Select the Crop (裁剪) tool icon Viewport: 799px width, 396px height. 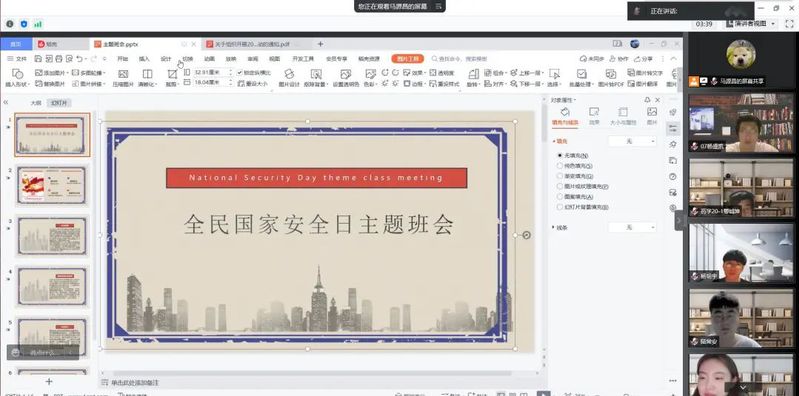tap(172, 74)
